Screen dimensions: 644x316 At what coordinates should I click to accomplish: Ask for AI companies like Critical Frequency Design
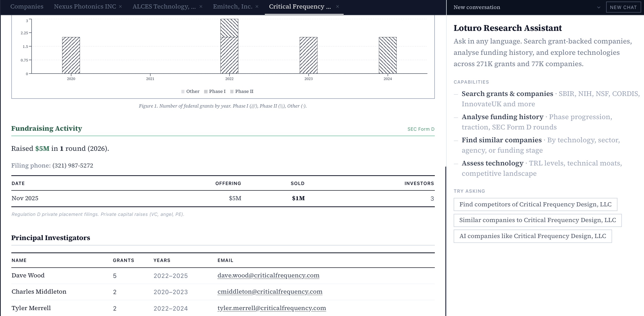click(x=533, y=236)
